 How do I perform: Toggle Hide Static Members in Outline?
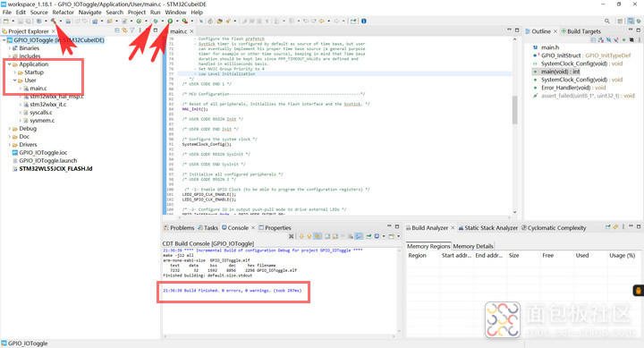616,40
